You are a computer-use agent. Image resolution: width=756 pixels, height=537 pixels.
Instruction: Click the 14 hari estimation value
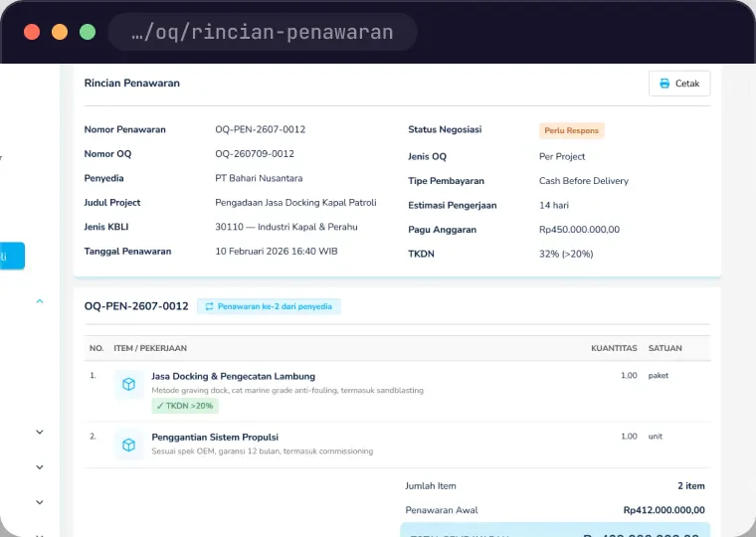(554, 205)
